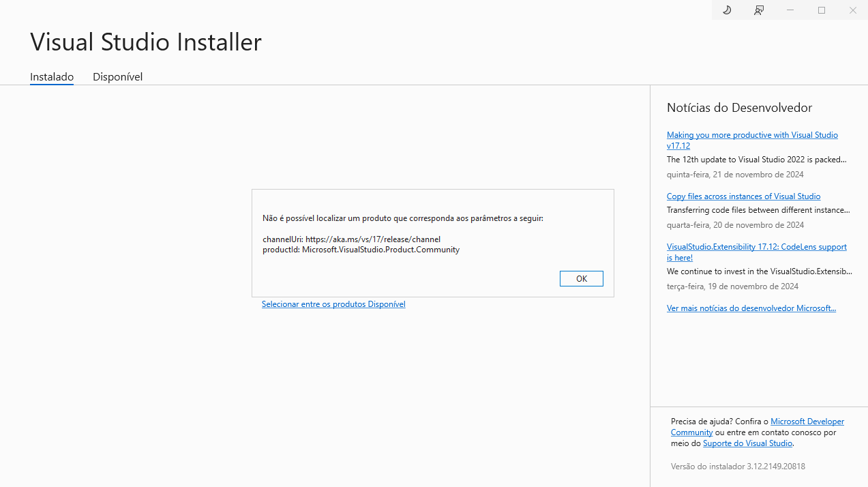This screenshot has width=868, height=487.
Task: Click the date quarta-feira, 20 de novembro
Action: pos(735,225)
